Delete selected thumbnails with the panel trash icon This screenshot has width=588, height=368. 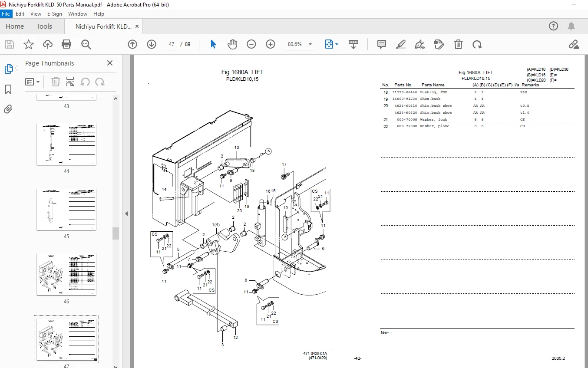[56, 82]
